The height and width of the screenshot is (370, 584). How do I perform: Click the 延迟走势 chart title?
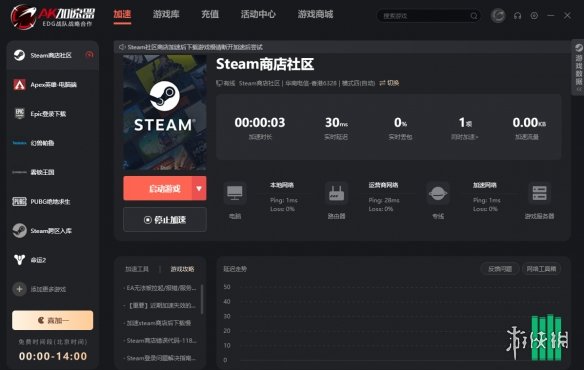(235, 269)
